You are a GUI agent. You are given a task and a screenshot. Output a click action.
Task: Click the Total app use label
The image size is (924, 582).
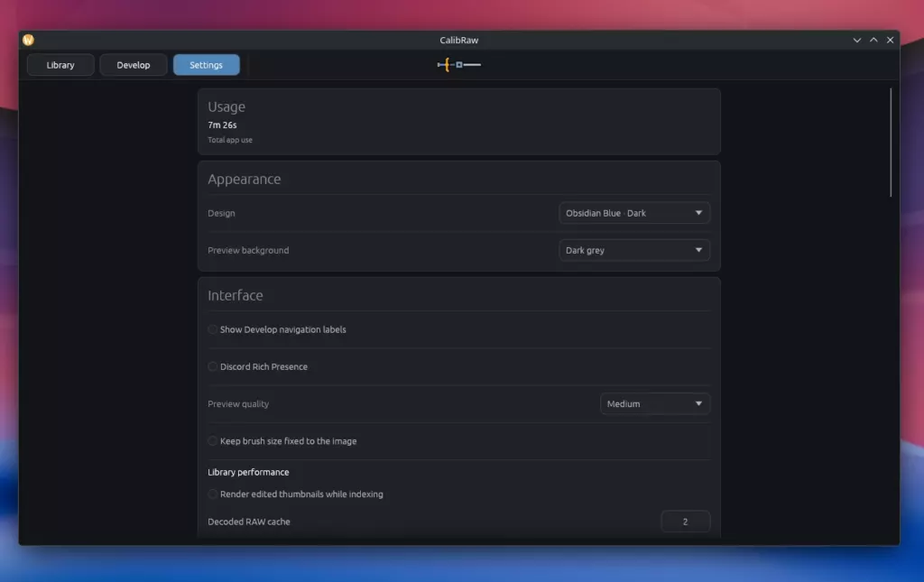(x=230, y=140)
